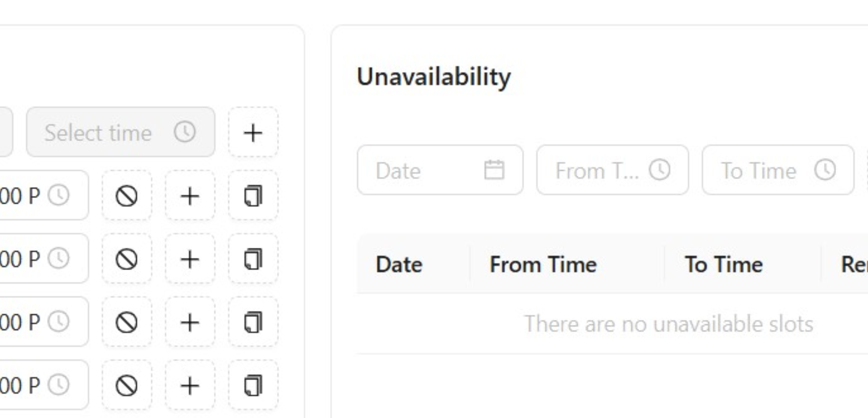Screen dimensions: 868x418
Task: Click the plus icon in fourth time row
Action: 190,386
